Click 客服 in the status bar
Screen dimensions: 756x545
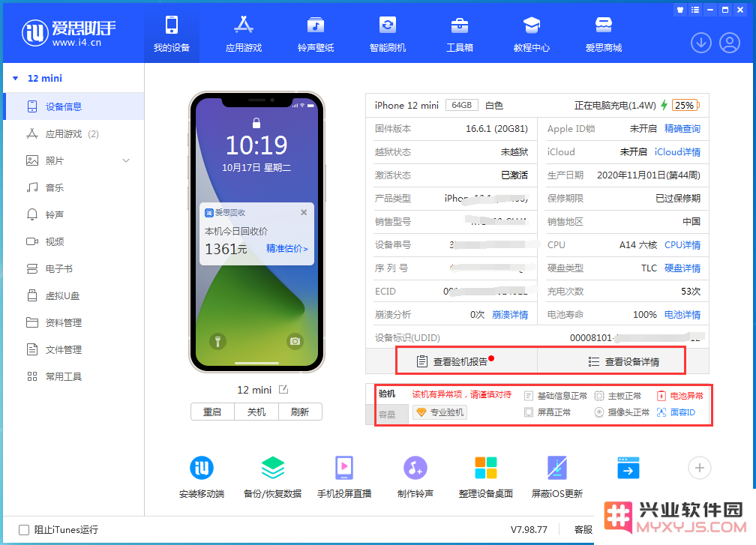pos(583,529)
